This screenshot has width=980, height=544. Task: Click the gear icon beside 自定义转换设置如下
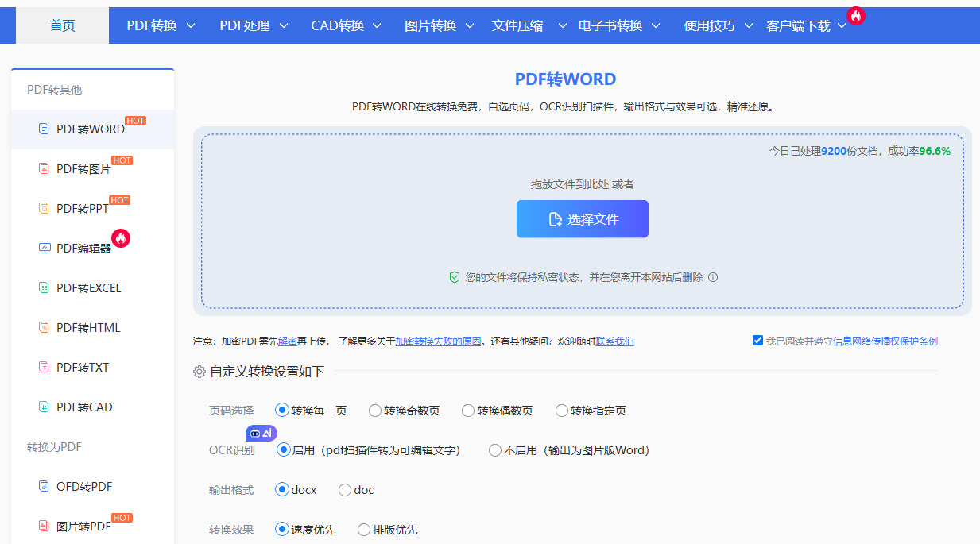pyautogui.click(x=199, y=372)
